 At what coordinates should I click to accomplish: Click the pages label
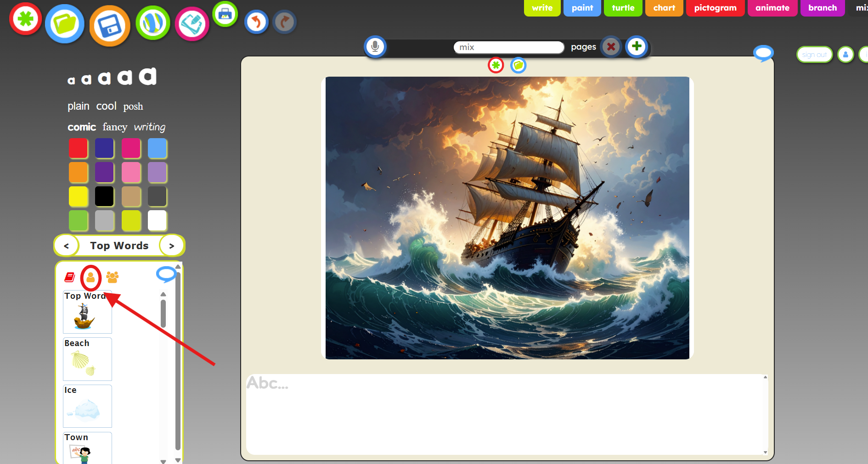[583, 47]
